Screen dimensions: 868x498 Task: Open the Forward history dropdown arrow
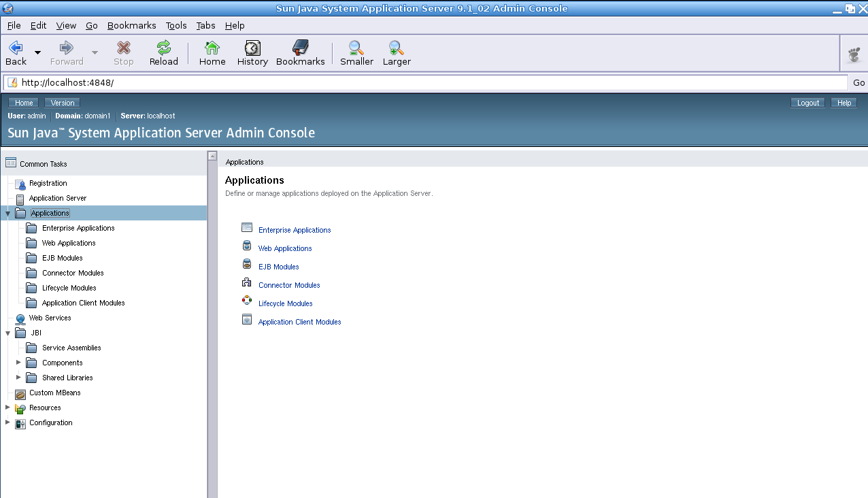[95, 52]
